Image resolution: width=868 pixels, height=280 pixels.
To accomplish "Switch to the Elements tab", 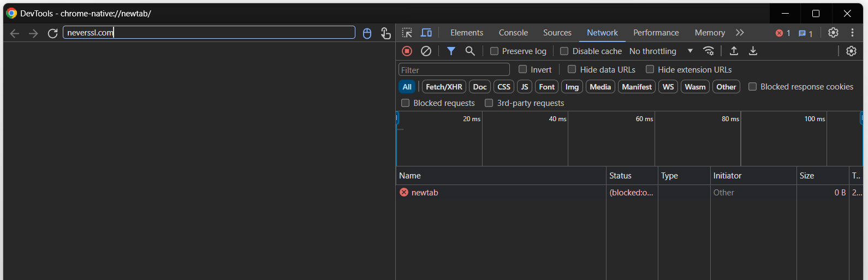I will click(467, 33).
